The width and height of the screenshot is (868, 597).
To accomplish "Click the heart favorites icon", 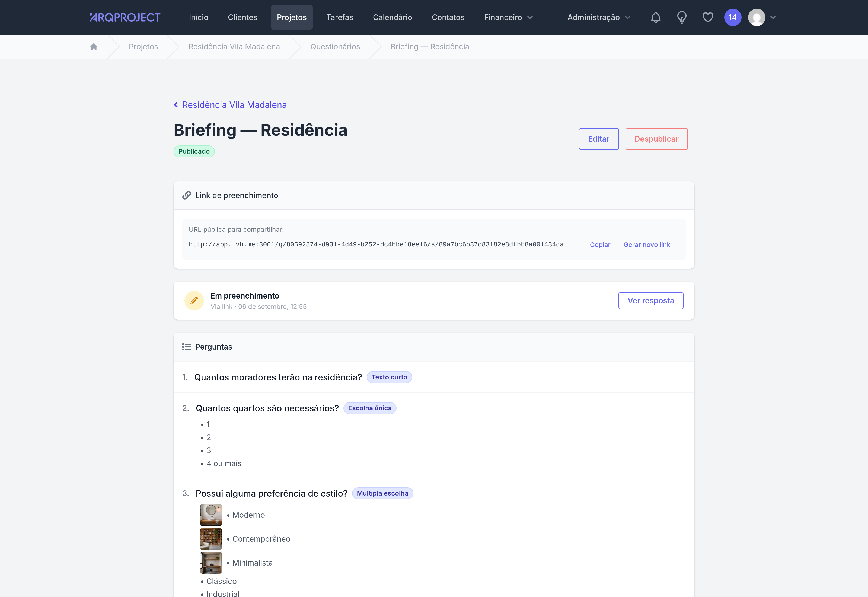I will pyautogui.click(x=708, y=17).
